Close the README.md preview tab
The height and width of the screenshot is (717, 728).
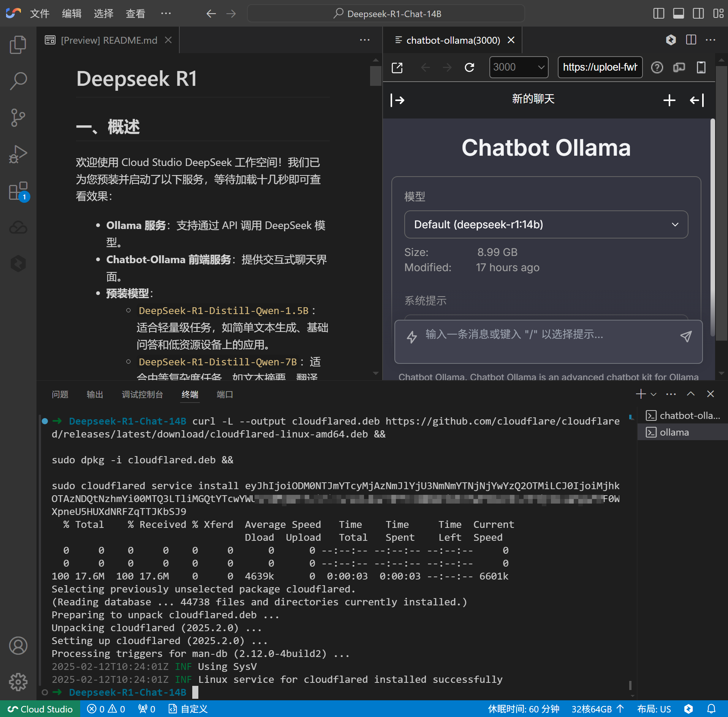168,40
